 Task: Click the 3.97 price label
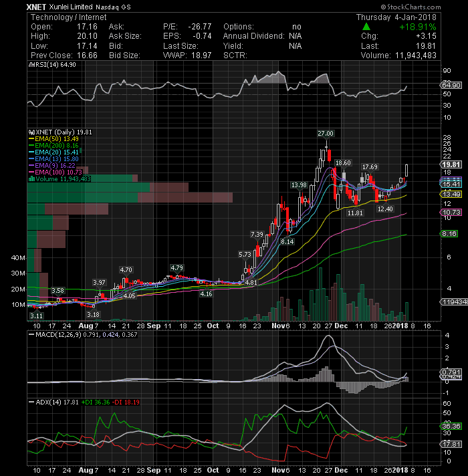click(99, 282)
